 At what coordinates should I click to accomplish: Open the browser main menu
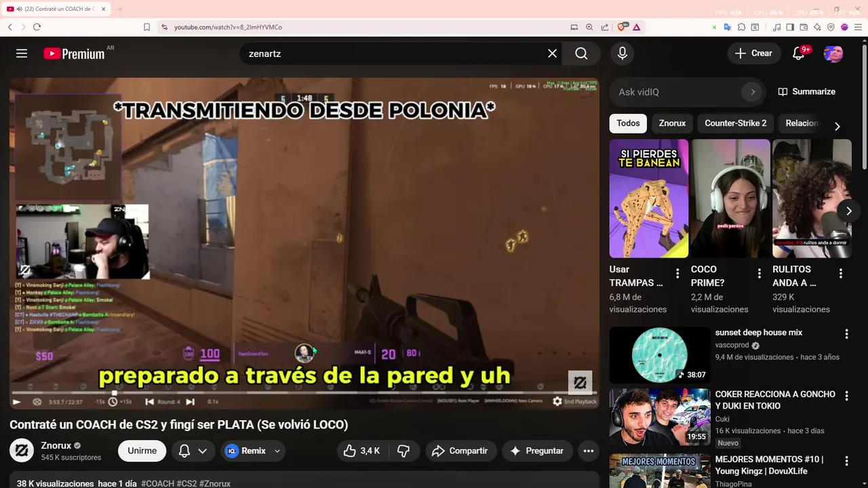pyautogui.click(x=858, y=27)
